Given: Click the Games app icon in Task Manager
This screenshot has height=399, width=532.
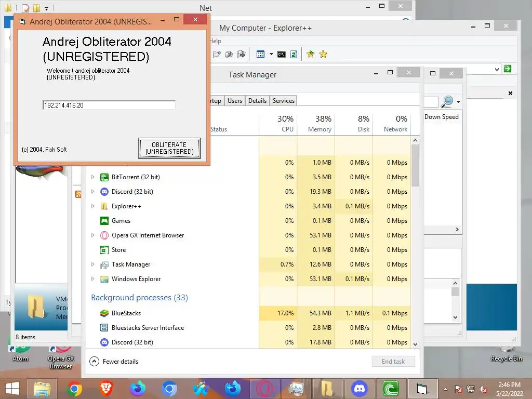Looking at the screenshot, I should (104, 220).
